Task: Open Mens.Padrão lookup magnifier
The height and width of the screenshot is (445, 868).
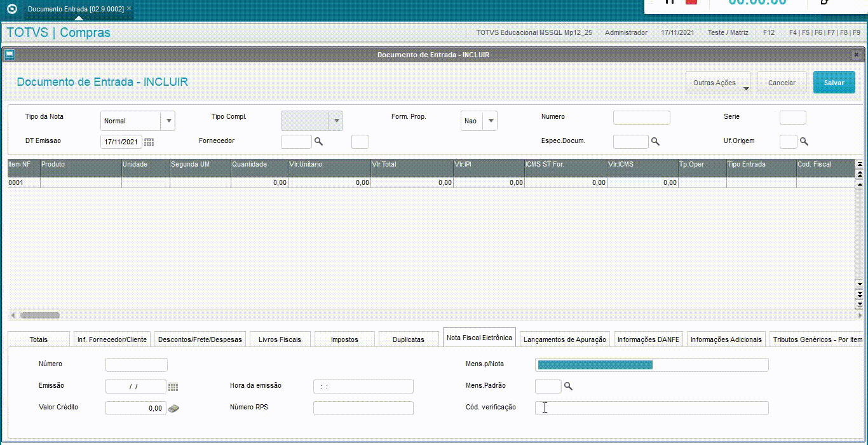Action: click(x=568, y=386)
